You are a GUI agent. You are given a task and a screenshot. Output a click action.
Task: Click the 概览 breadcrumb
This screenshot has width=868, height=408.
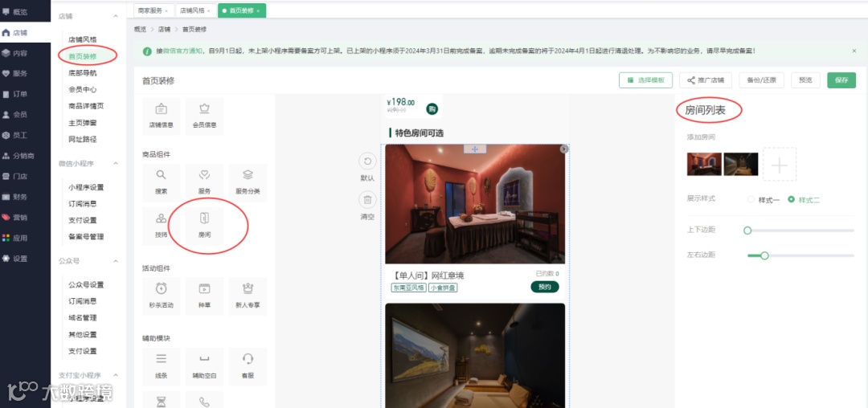coord(140,29)
